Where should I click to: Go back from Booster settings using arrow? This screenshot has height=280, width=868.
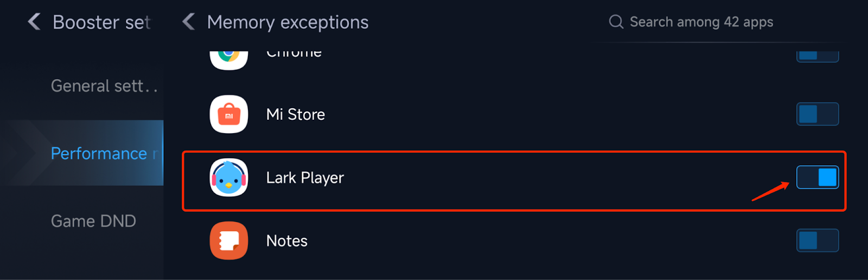point(34,22)
